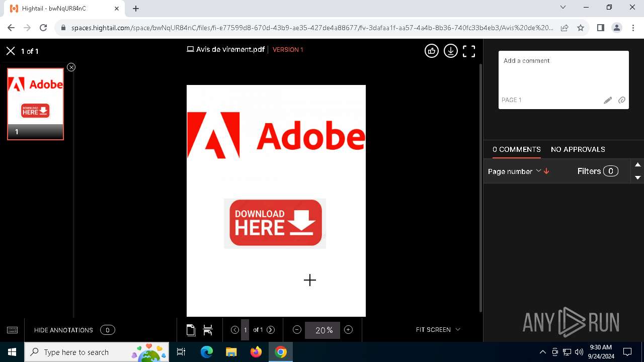Viewport: 644px width, 362px height.
Task: Open Task View on the taskbar
Action: pos(182,352)
